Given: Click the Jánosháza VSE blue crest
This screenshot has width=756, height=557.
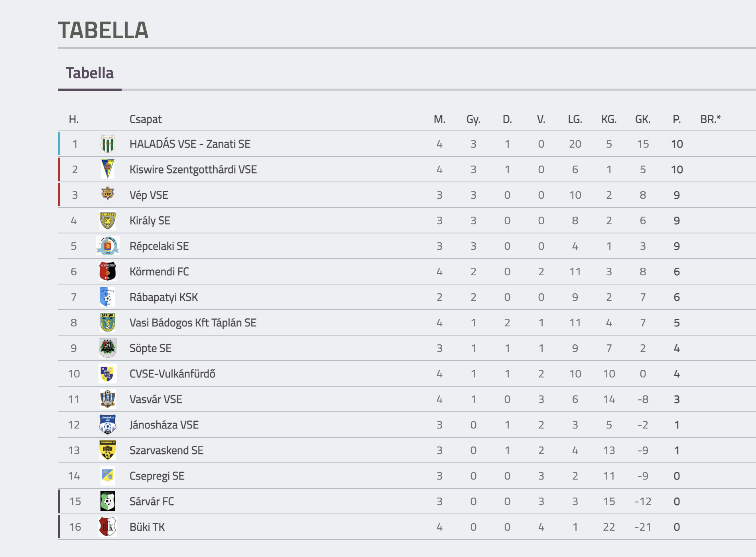Looking at the screenshot, I should [108, 425].
